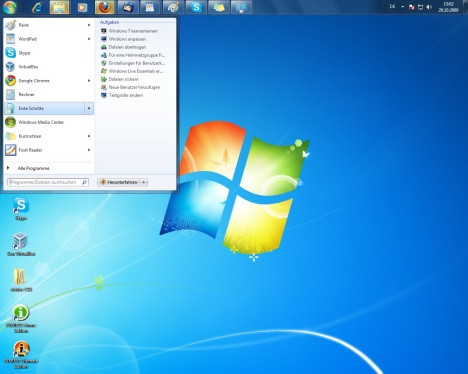Open Dateien sichern task

120,79
